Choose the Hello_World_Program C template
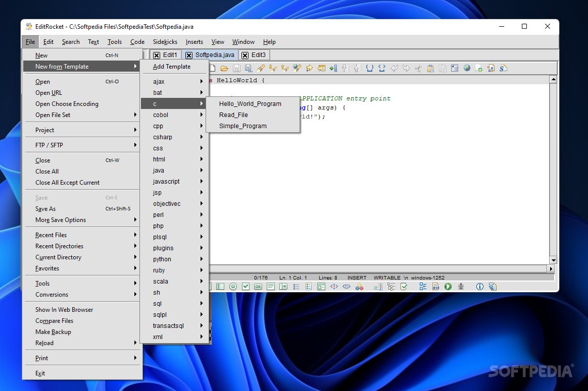The height and width of the screenshot is (391, 588). 253,104
